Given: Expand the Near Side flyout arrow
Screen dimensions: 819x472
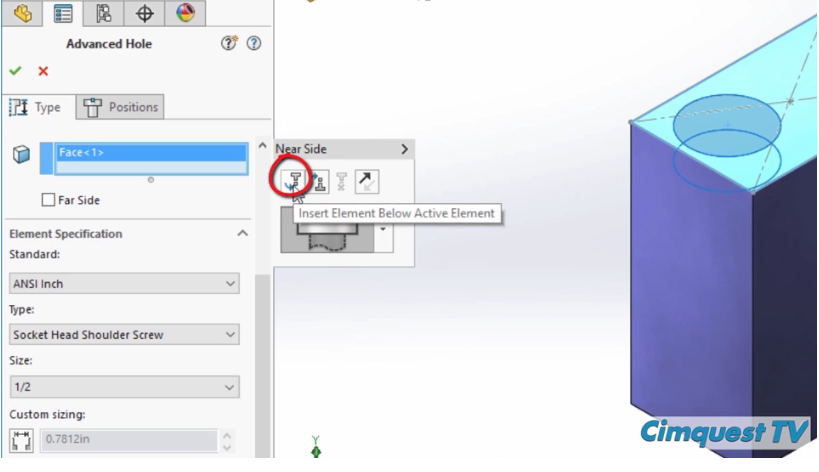Looking at the screenshot, I should pyautogui.click(x=404, y=149).
